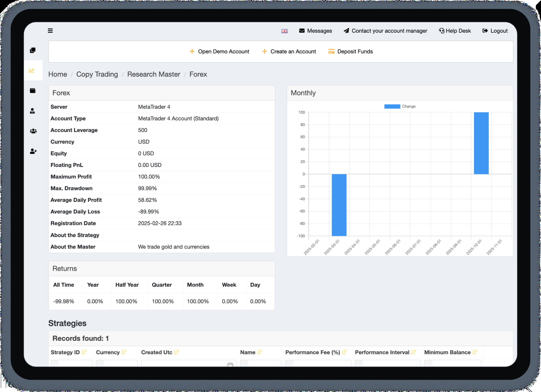Screen dimensions: 541x392
Task: Navigate to Copy Trading breadcrumb
Action: [x=97, y=74]
